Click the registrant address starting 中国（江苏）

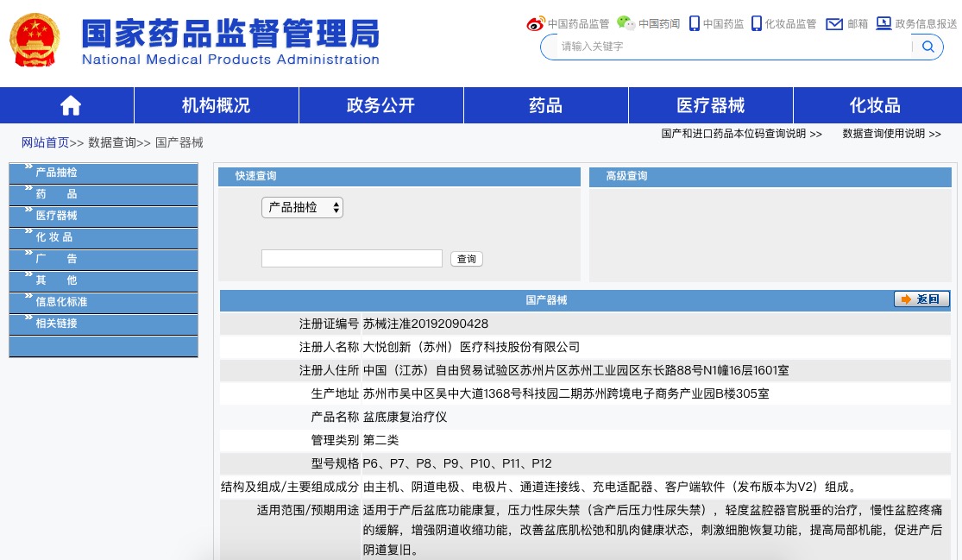click(x=576, y=370)
